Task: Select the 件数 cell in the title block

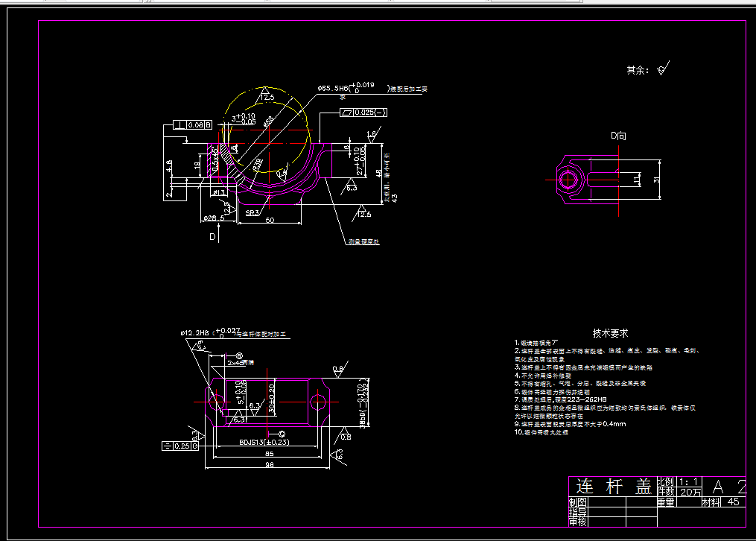Action: point(665,491)
